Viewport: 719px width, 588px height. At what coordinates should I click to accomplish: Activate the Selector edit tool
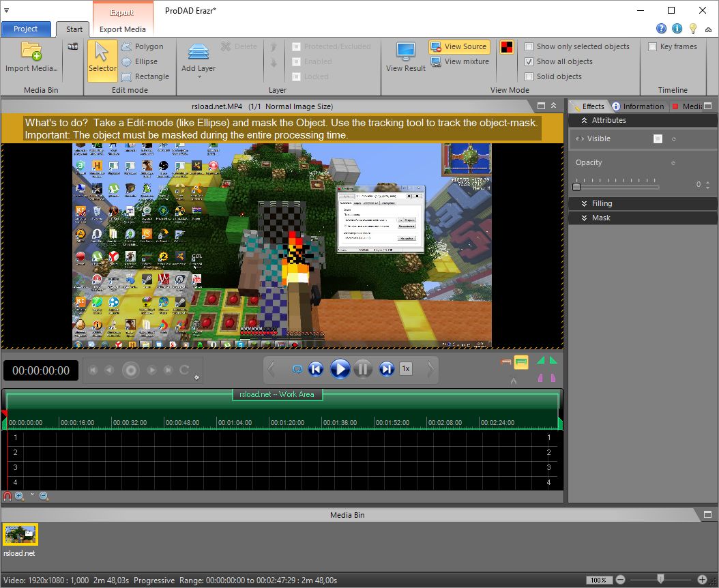(x=102, y=61)
